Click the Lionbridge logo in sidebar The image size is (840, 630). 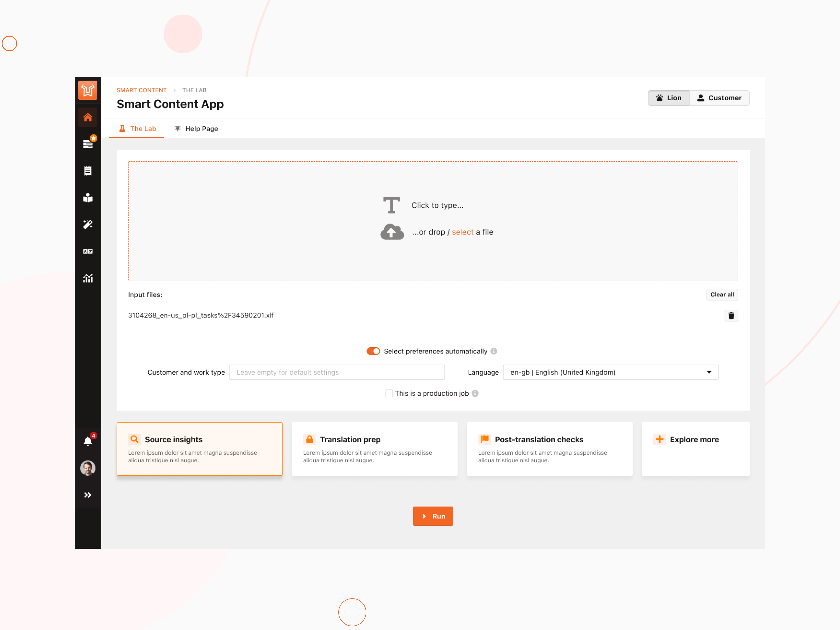(88, 90)
